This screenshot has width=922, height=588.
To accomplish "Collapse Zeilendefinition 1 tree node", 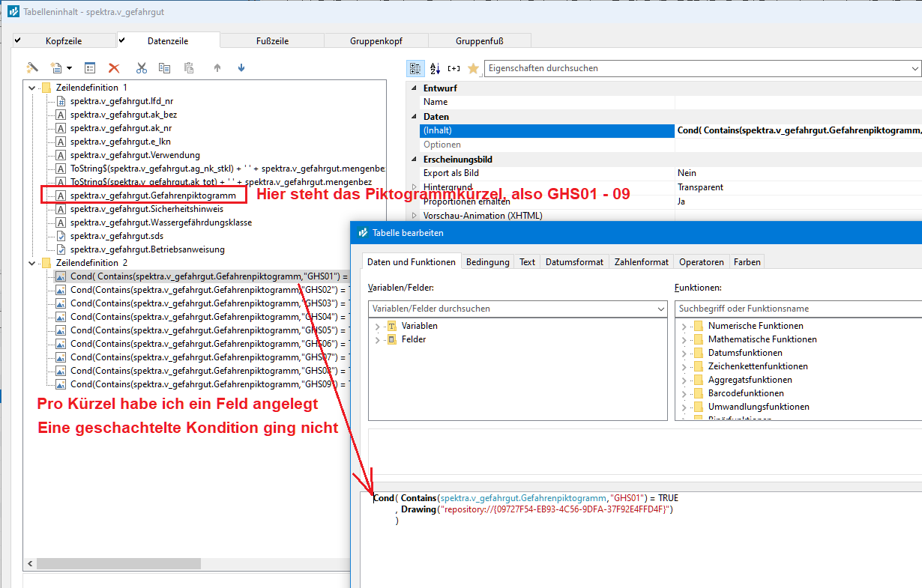I will pyautogui.click(x=31, y=88).
